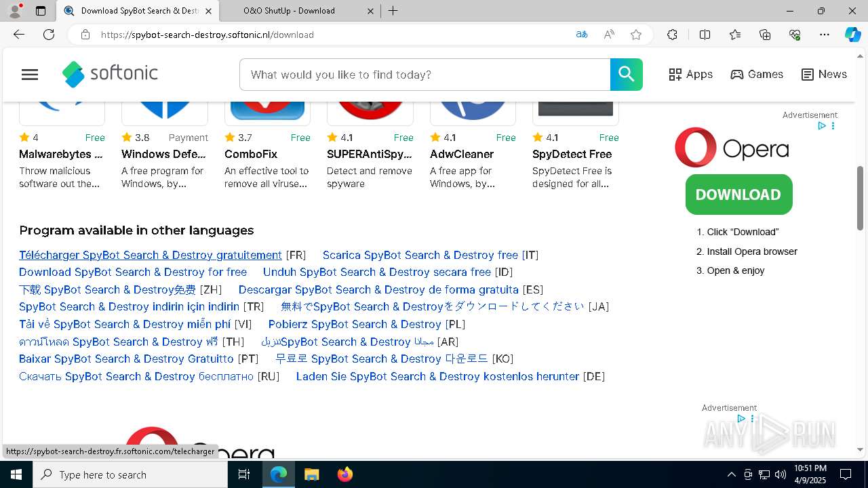
Task: Close the O&O ShutUp tab
Action: pos(370,11)
